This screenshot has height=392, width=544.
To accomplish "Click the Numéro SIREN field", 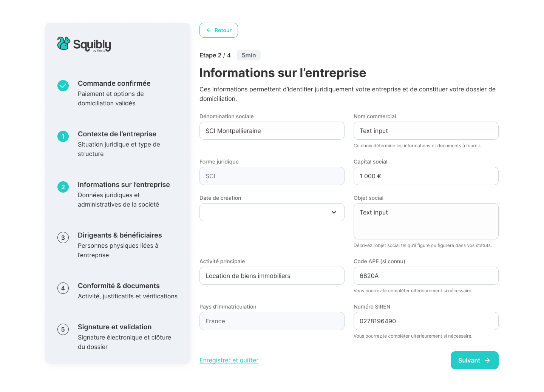I will 426,321.
